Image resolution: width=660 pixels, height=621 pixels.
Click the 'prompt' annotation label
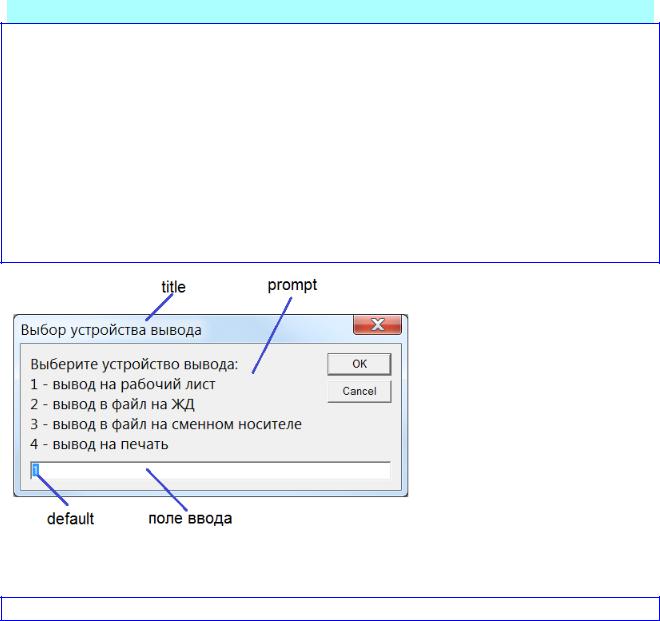pos(292,285)
